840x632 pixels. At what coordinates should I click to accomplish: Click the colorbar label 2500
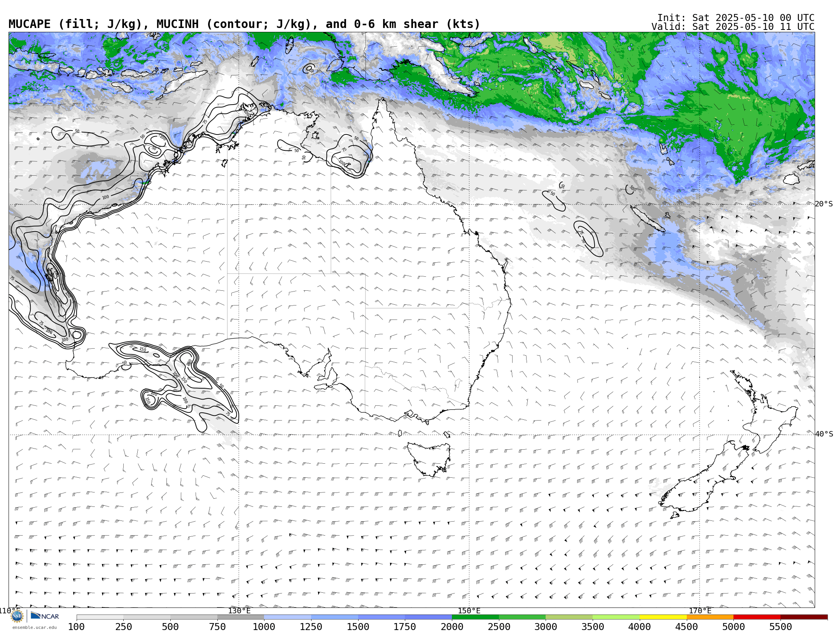click(499, 627)
